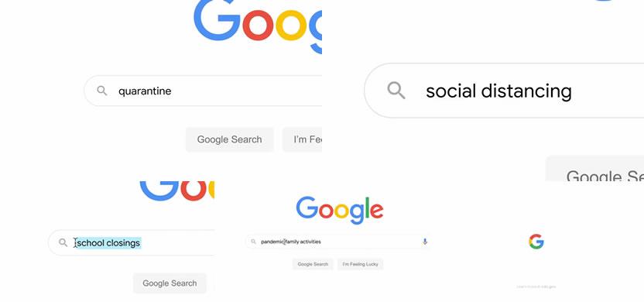Click the standalone multicolor Google G icon

coord(536,242)
